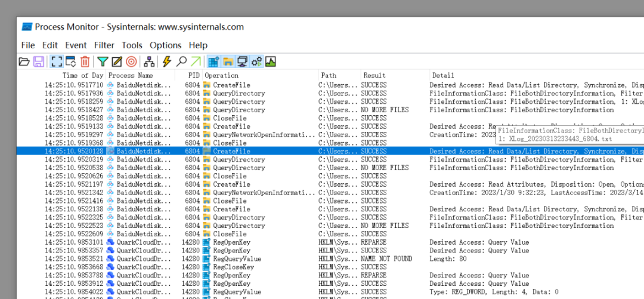
Task: Click REPARSE result in row 14:25:10.9853101
Action: [x=373, y=242]
